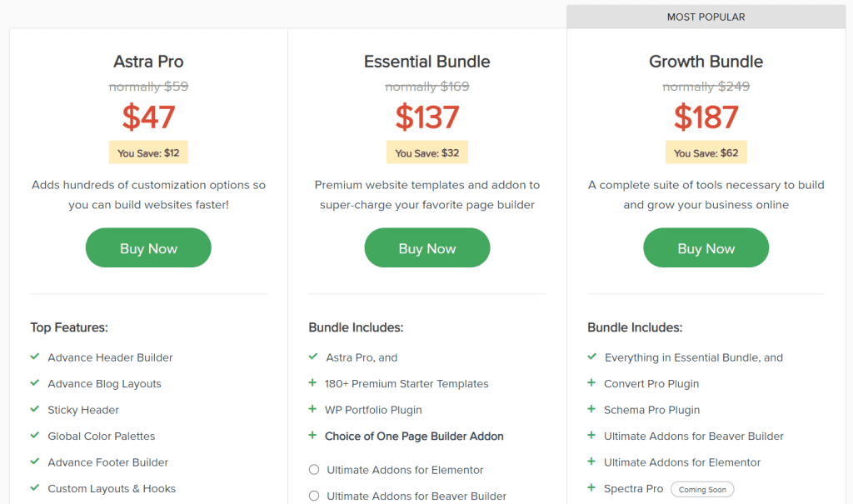The height and width of the screenshot is (504, 853).
Task: Click plus beside Choice of One Page Builder Addon
Action: (312, 435)
